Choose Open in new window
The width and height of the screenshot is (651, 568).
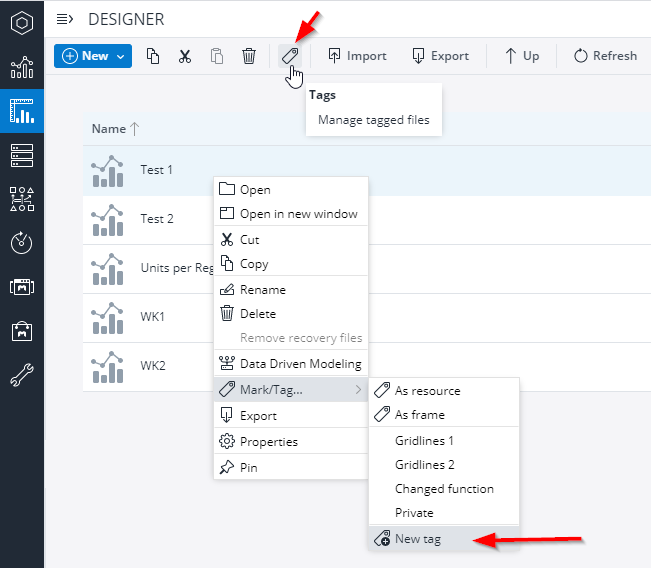[x=291, y=213]
